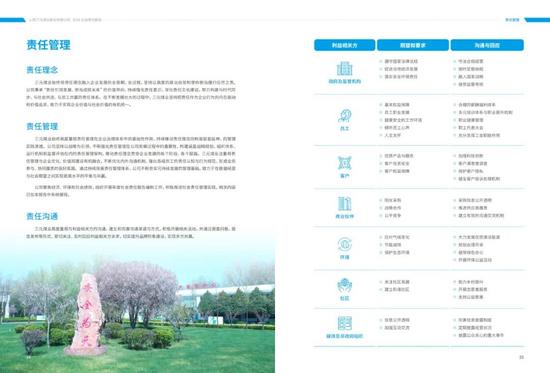Click the report title text at top-left header
The height and width of the screenshot is (373, 550).
pyautogui.click(x=65, y=20)
